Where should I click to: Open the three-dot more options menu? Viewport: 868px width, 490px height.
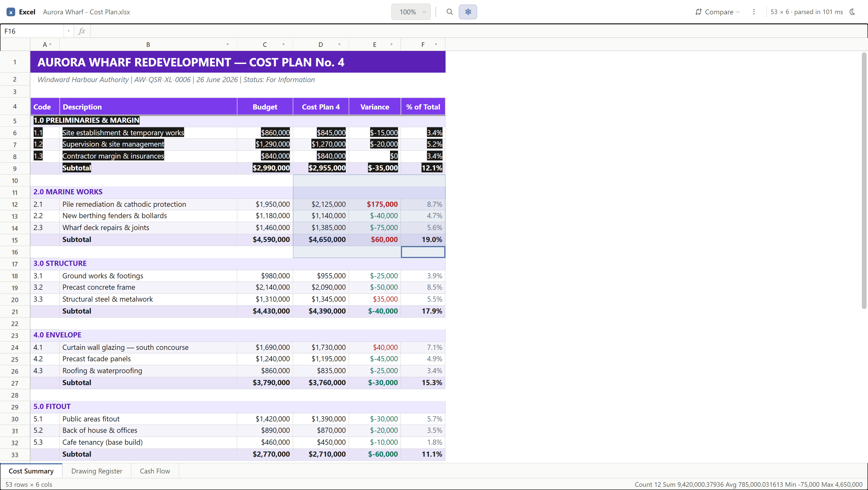tap(754, 12)
